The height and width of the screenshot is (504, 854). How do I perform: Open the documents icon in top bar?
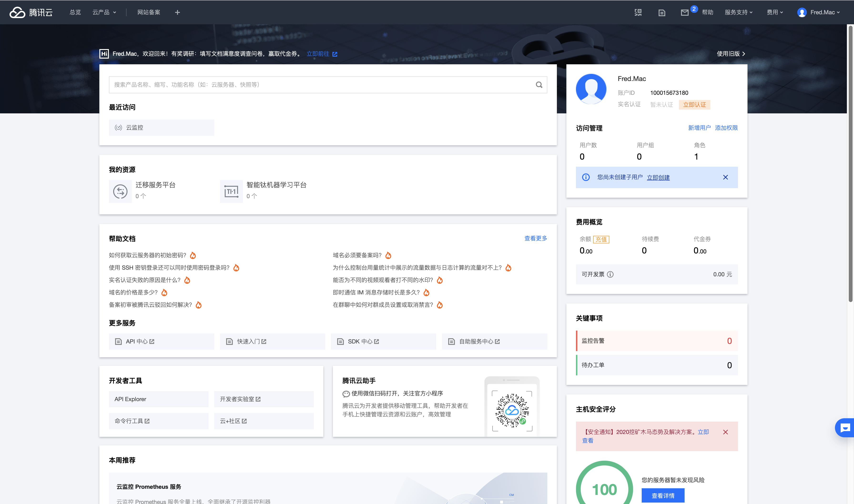[x=661, y=13]
